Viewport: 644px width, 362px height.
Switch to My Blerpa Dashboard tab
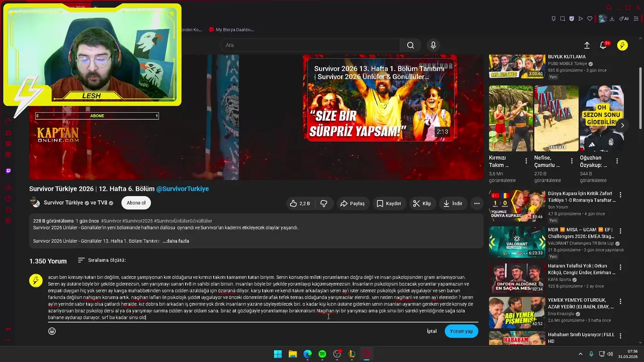(231, 30)
